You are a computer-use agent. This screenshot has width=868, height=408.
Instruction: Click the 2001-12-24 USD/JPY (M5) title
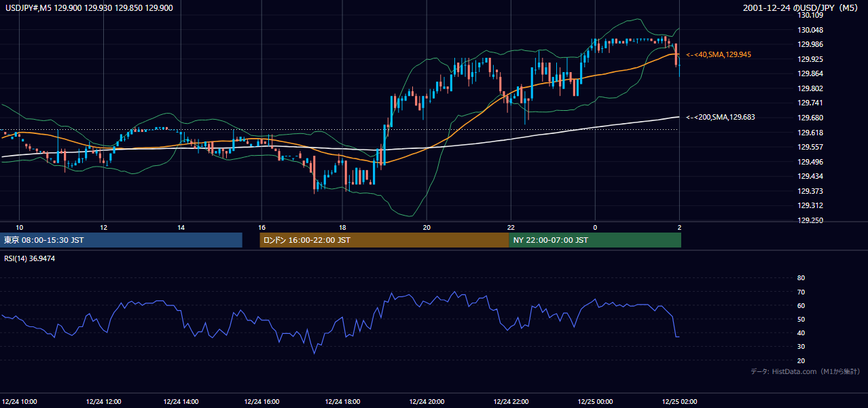coord(801,7)
